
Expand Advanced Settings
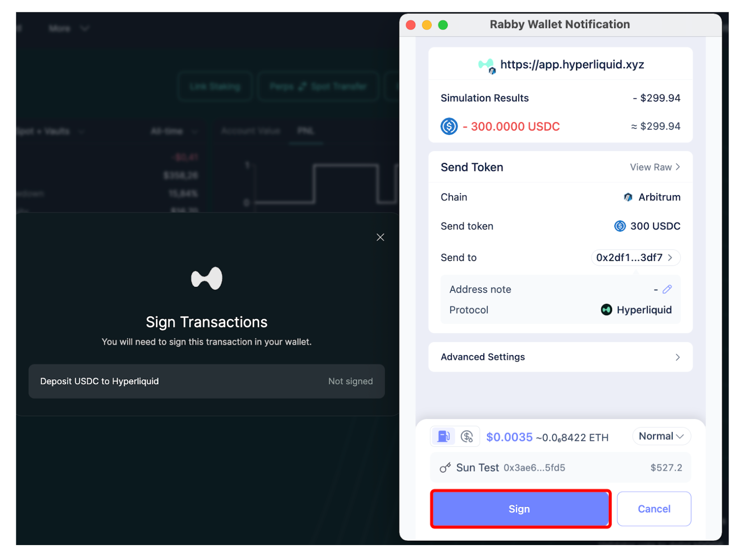click(x=560, y=357)
